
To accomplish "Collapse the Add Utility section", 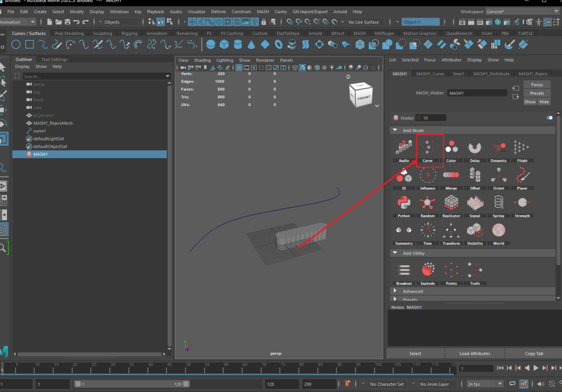I will (395, 253).
